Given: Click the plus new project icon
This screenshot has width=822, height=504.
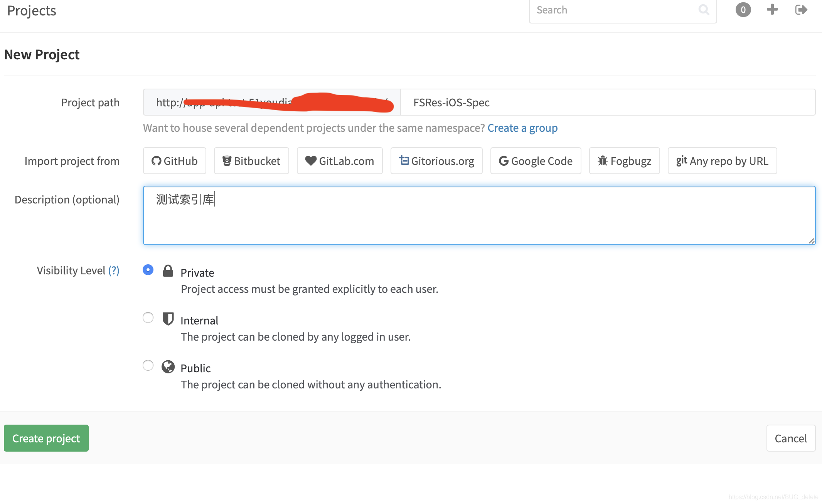Looking at the screenshot, I should 772,10.
